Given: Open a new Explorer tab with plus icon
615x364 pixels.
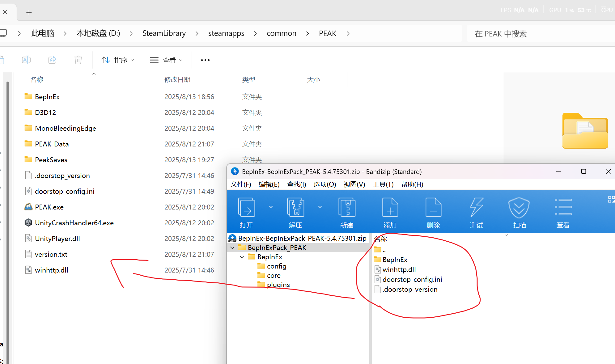Looking at the screenshot, I should [x=29, y=13].
